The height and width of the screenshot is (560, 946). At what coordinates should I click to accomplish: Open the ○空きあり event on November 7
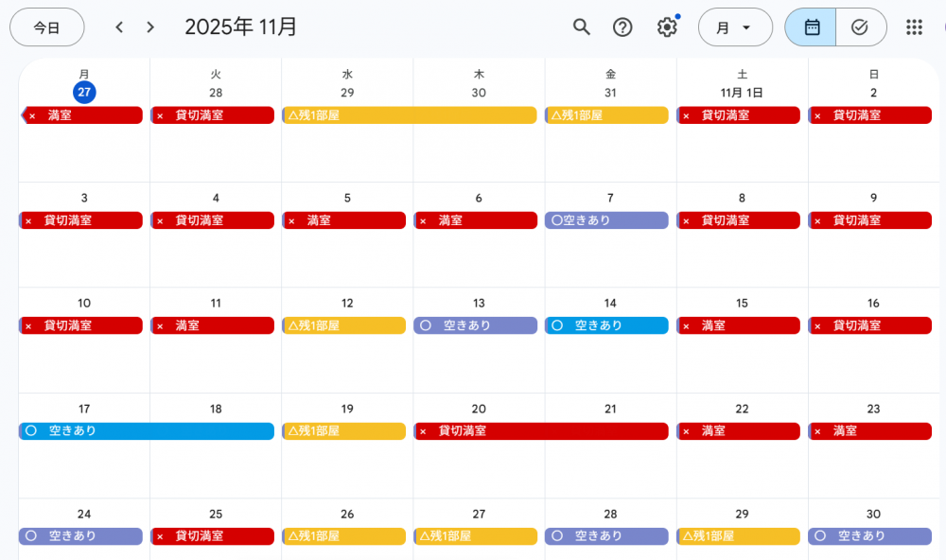click(606, 220)
